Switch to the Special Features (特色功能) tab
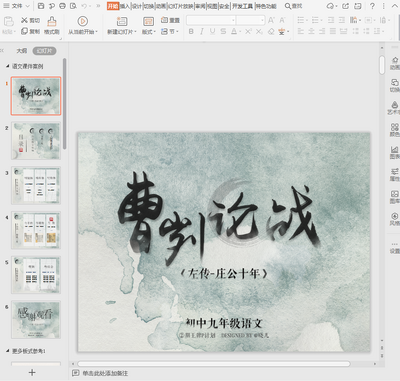 [266, 6]
